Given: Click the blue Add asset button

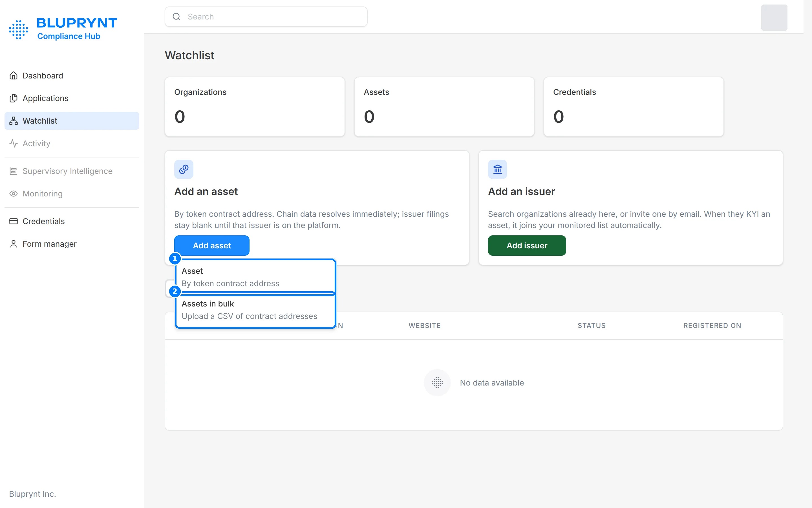Looking at the screenshot, I should tap(212, 246).
